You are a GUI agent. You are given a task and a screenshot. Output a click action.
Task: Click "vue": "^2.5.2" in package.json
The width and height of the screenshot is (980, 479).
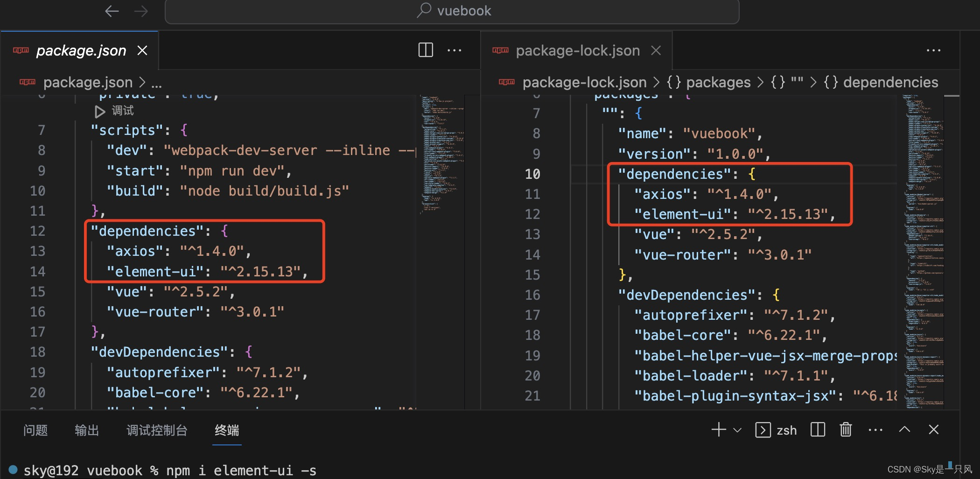tap(171, 292)
